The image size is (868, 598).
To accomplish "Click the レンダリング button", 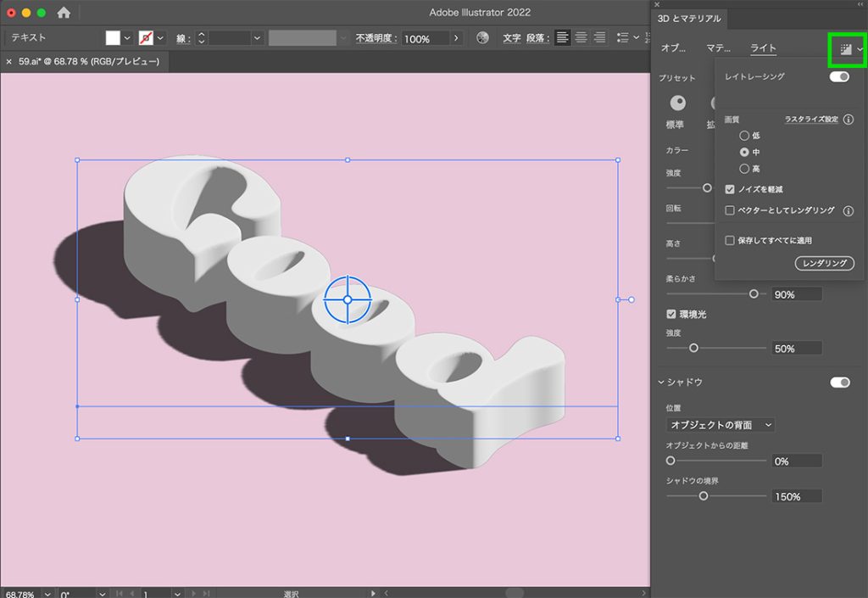I will click(x=823, y=263).
